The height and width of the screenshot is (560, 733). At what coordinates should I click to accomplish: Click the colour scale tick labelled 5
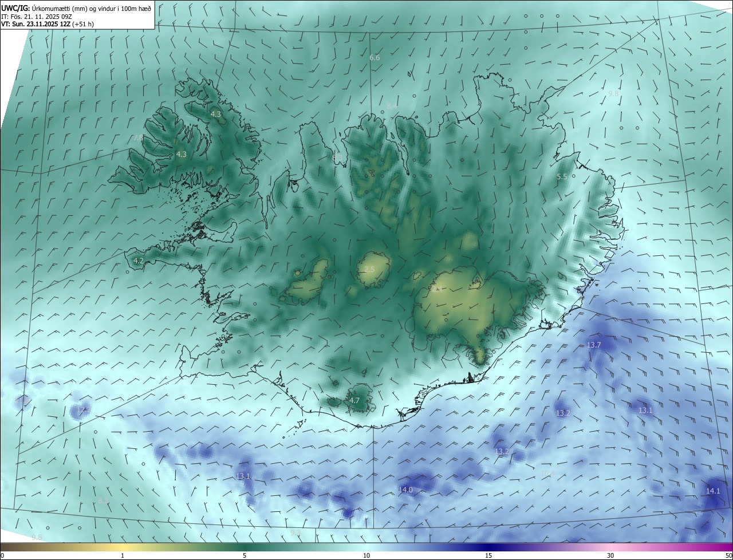tap(245, 555)
